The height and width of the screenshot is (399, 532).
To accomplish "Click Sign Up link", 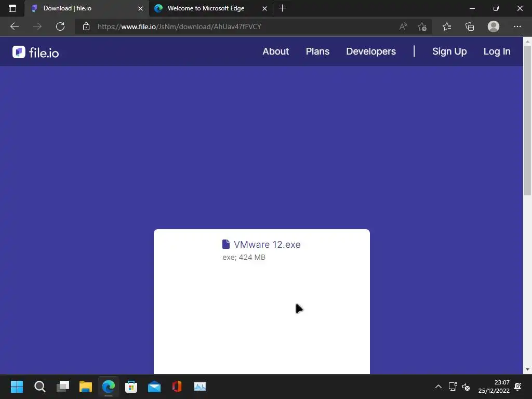I will 449,51.
